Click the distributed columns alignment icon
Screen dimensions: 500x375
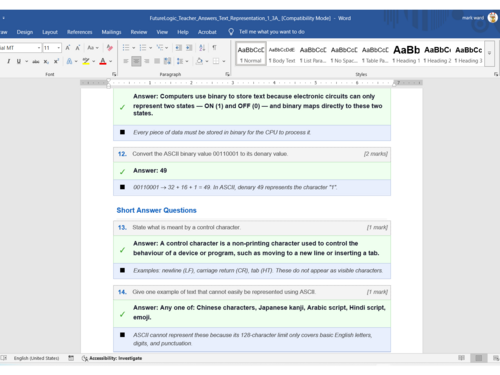tap(167, 61)
